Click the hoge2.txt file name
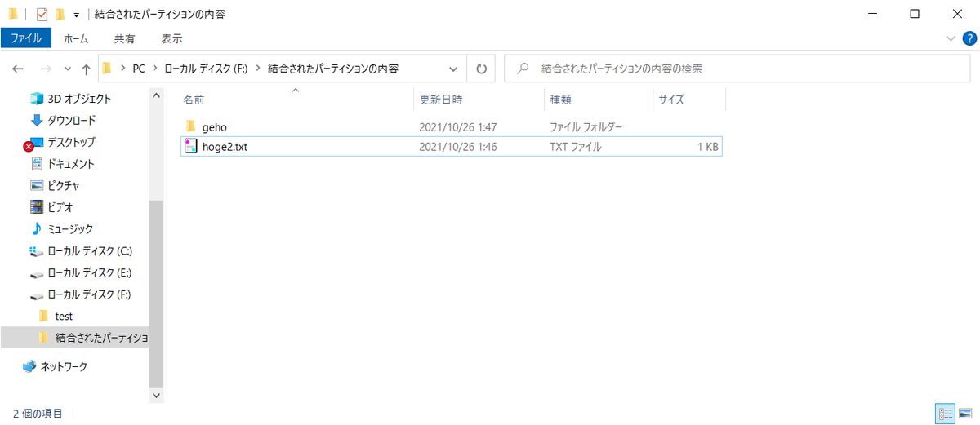The width and height of the screenshot is (980, 425). 225,148
